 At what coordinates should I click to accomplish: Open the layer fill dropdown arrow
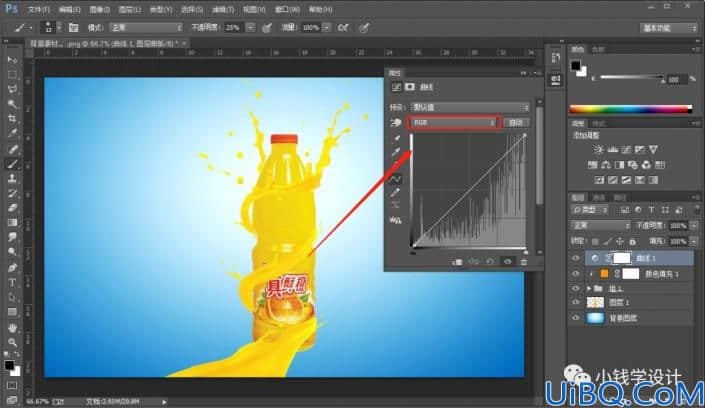coord(695,242)
